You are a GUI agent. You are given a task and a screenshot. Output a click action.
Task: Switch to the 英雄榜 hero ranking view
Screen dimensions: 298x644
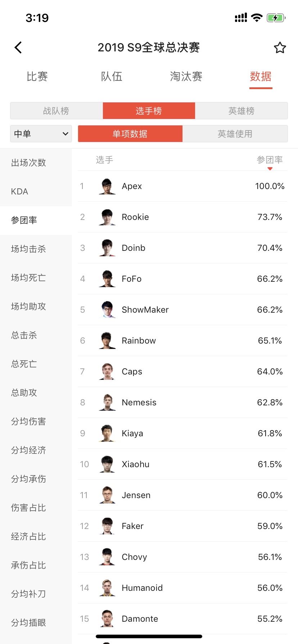pyautogui.click(x=241, y=111)
